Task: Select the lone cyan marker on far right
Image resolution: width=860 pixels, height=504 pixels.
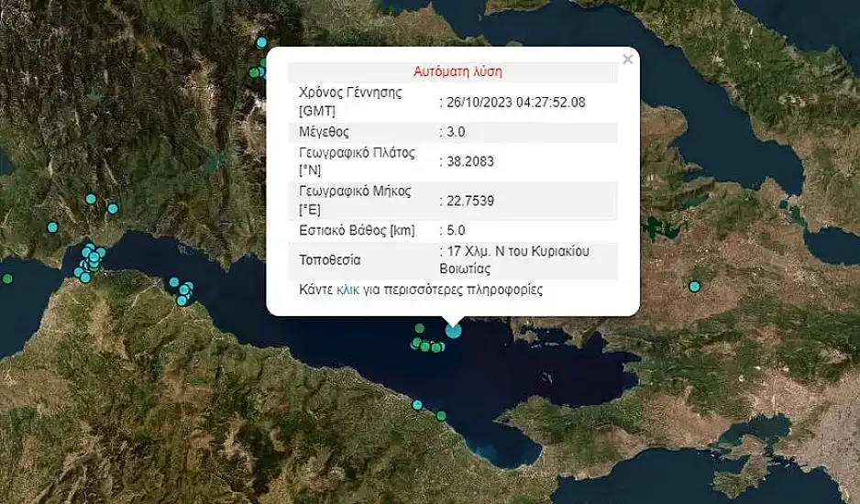Action: 695,287
